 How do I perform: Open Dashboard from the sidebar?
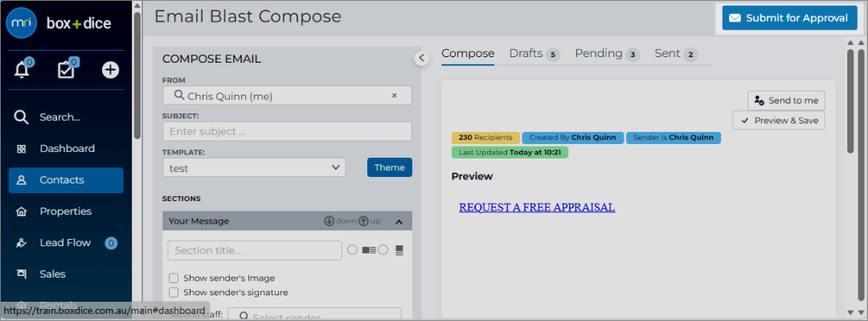[66, 149]
